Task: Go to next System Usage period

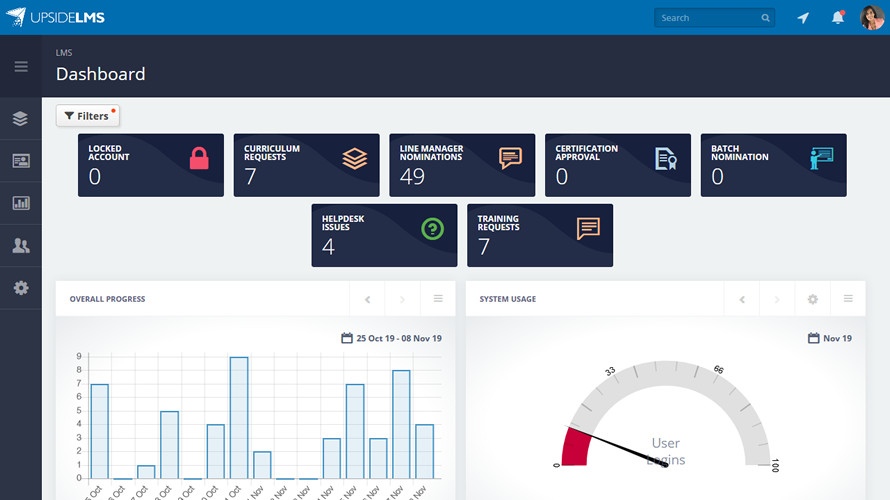Action: (x=777, y=299)
